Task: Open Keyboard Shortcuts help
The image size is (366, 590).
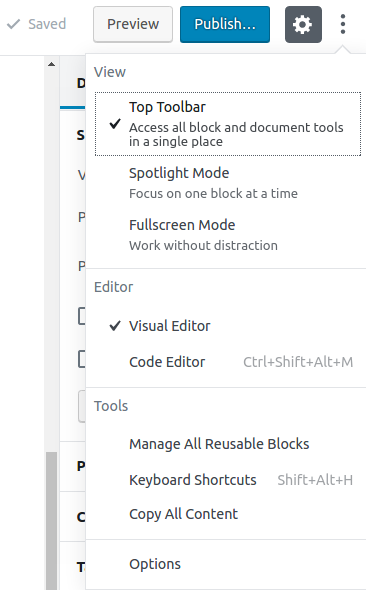Action: pos(228,480)
